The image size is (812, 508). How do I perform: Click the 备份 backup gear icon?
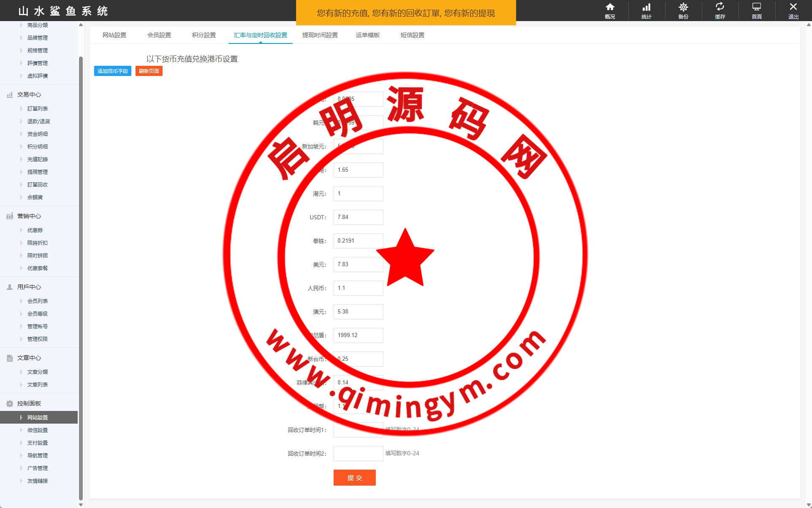pyautogui.click(x=683, y=7)
